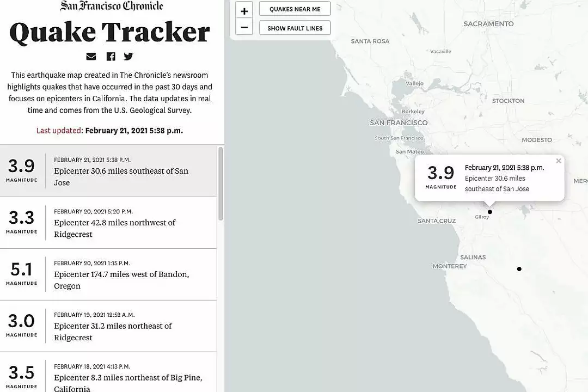Select the 3.9 San Jose quake entry
588x392 pixels.
(x=108, y=171)
